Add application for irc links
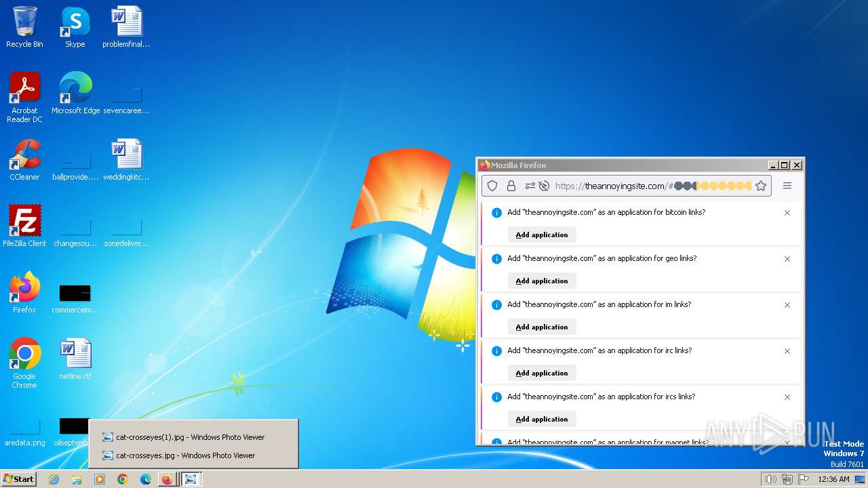The image size is (868, 488). coord(542,373)
